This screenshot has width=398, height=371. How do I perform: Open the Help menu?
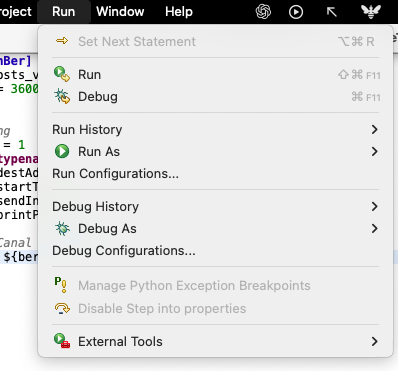pyautogui.click(x=179, y=12)
